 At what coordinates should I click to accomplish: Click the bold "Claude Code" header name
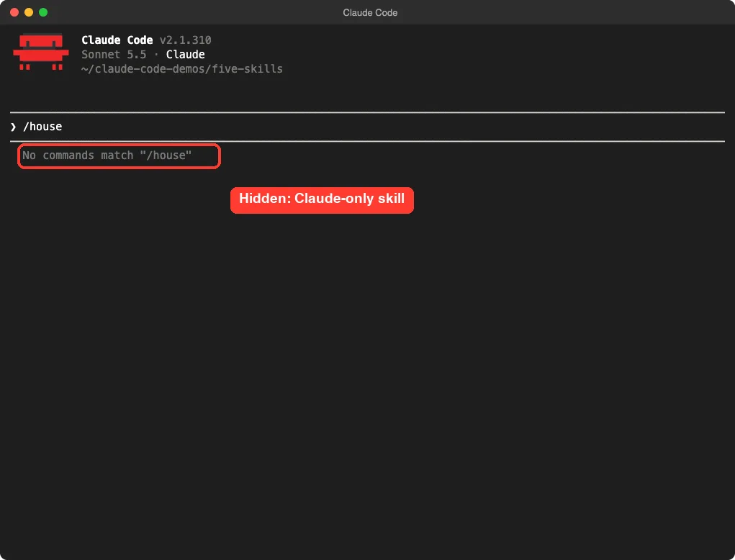click(117, 40)
